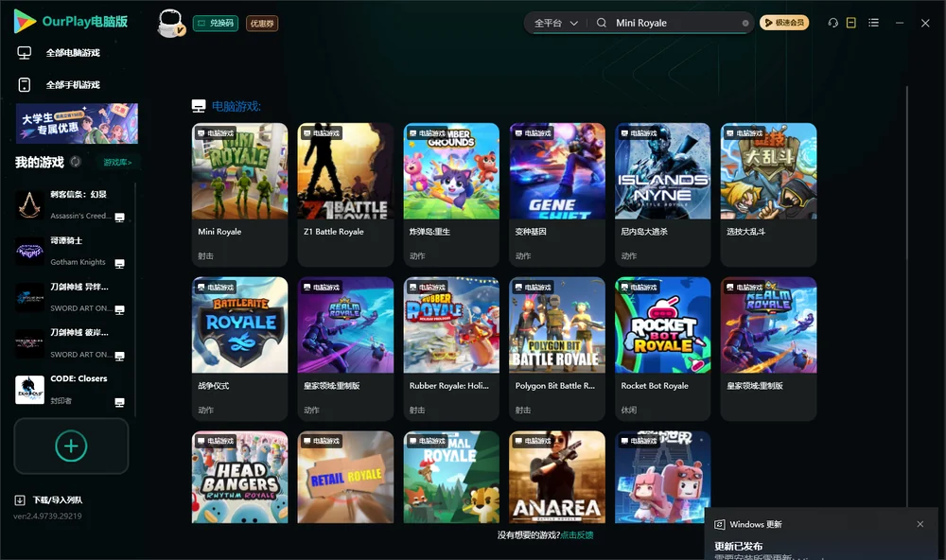Open Assassin's Creed game in my games

pos(70,204)
